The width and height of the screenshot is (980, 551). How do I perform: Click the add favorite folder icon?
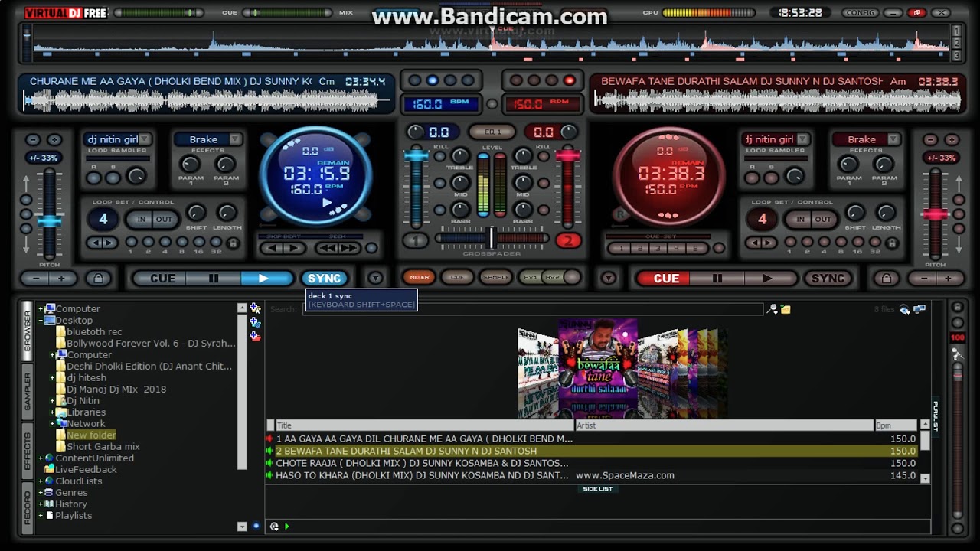pos(255,308)
